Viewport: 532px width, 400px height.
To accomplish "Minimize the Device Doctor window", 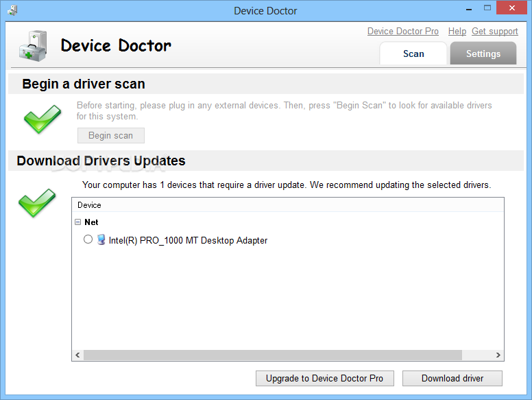I will coord(469,9).
